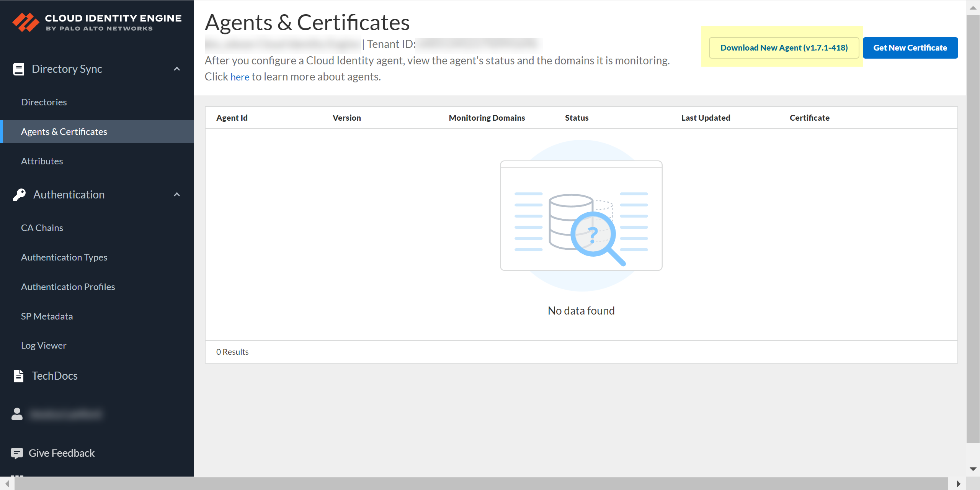Click Get New Certificate button
The width and height of the screenshot is (980, 490).
910,48
